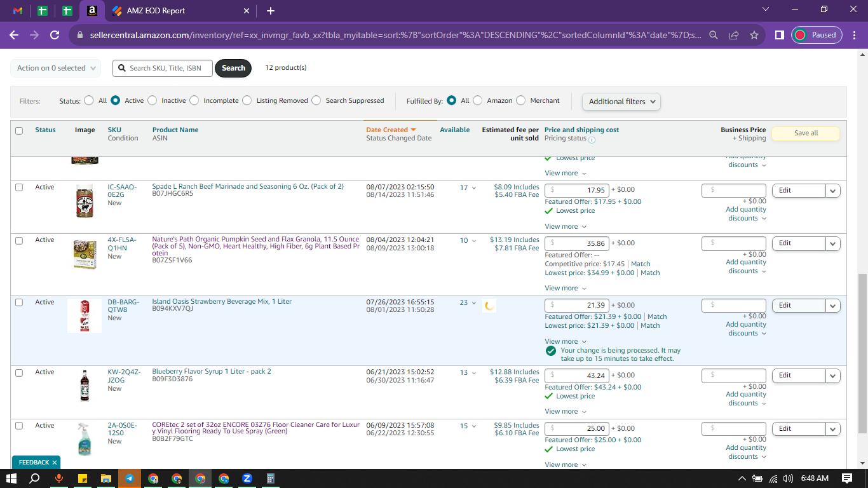Screen dimensions: 868x488
Task: Select the Search Suppressed filter
Action: click(x=316, y=100)
